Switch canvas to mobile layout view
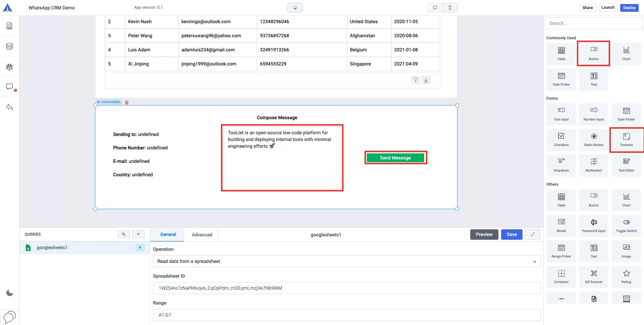644x325 pixels. (x=450, y=7)
